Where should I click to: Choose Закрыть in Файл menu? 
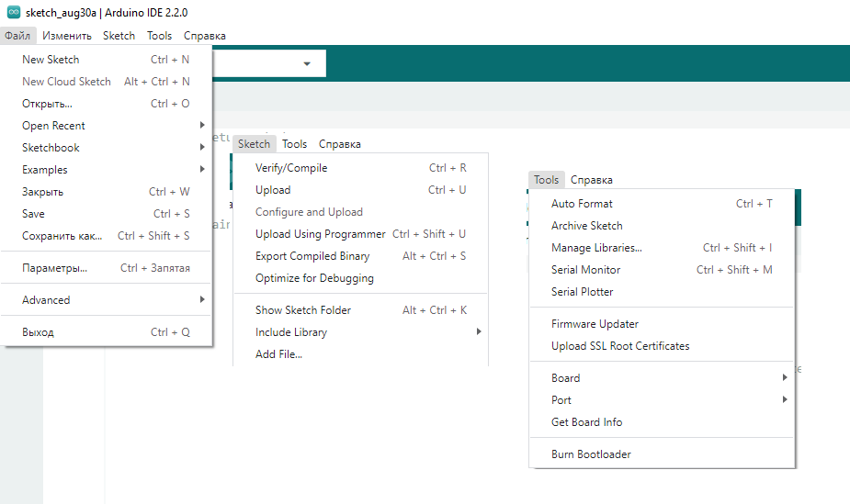pos(107,192)
